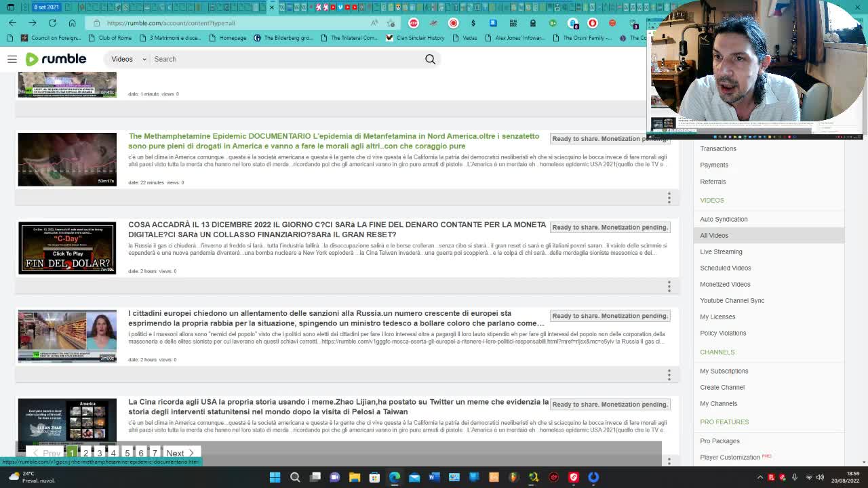The image size is (868, 488).
Task: Open options menu for cittadini europei video
Action: tap(669, 375)
